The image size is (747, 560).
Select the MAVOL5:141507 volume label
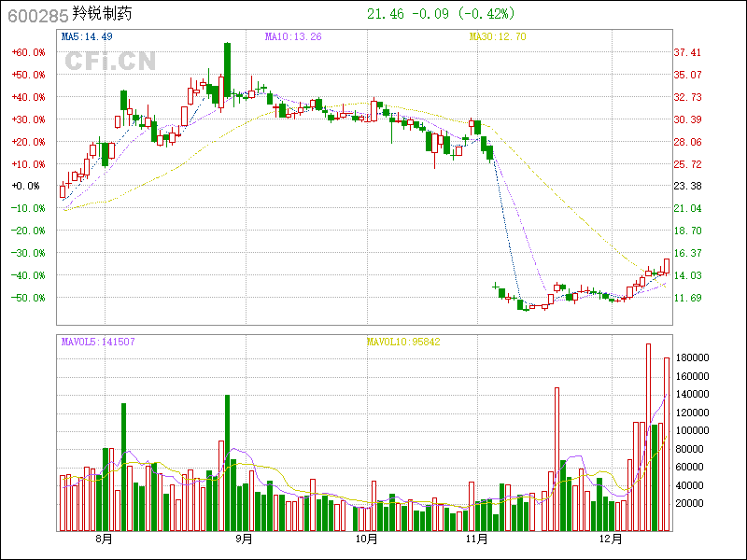[98, 342]
